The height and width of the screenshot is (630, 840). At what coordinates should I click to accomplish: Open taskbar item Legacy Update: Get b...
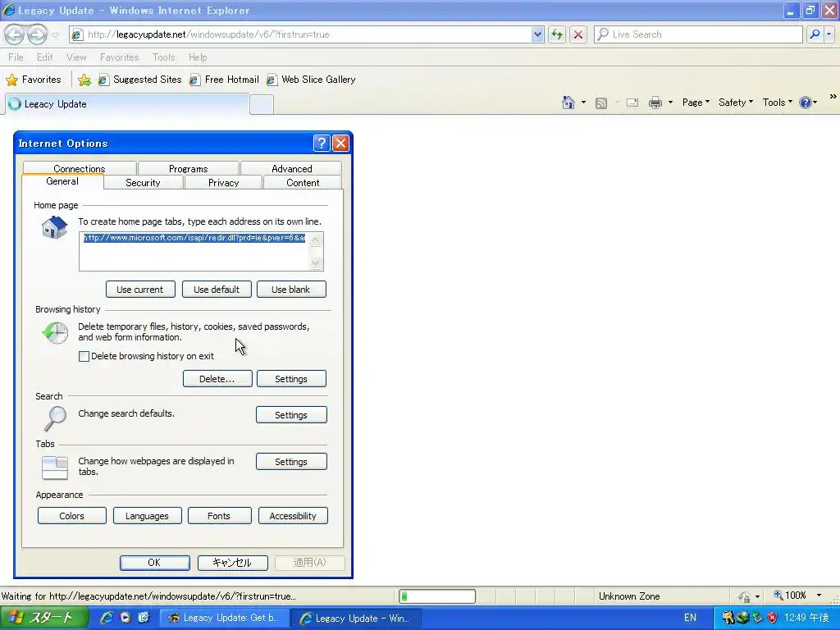coord(225,618)
